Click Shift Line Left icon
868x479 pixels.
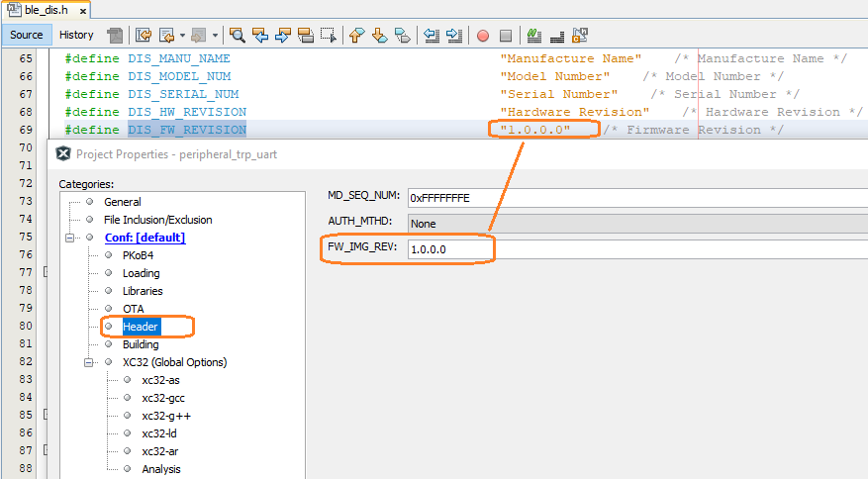(x=432, y=36)
